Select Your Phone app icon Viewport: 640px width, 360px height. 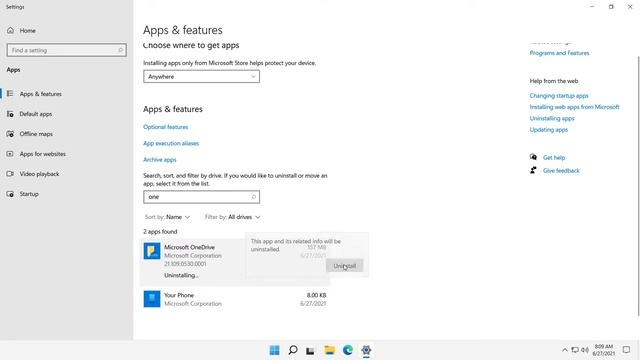click(x=152, y=299)
